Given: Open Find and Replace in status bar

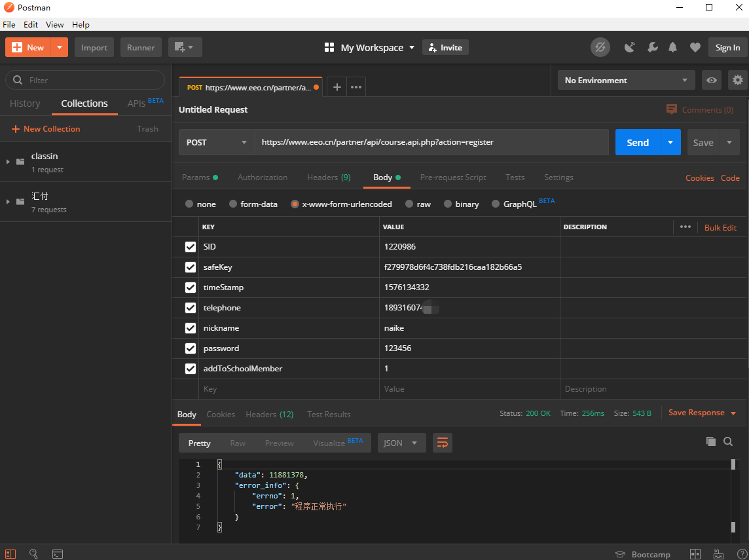Looking at the screenshot, I should click(33, 554).
